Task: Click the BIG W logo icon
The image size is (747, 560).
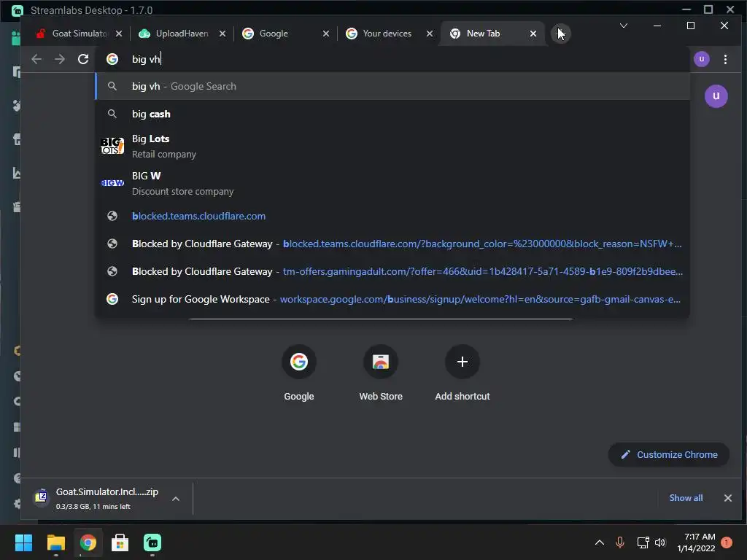Action: tap(112, 183)
